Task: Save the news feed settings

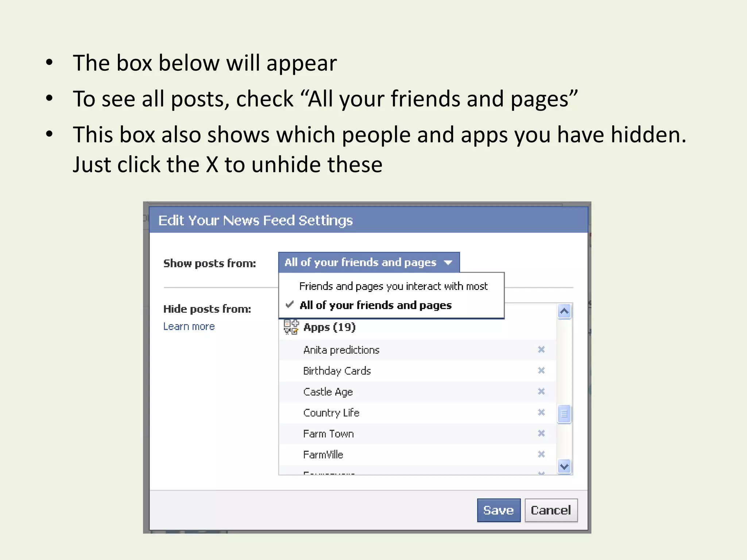Action: tap(499, 510)
